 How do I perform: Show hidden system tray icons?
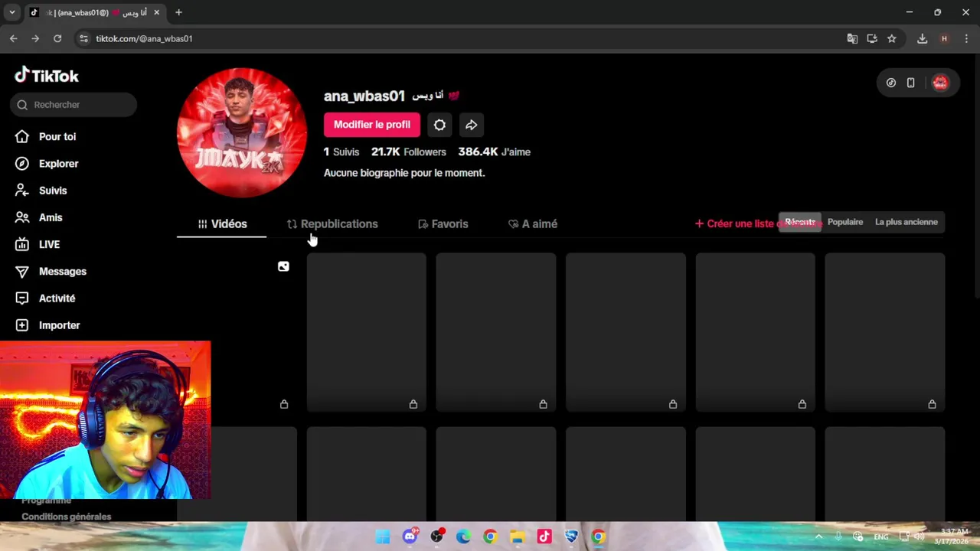818,536
